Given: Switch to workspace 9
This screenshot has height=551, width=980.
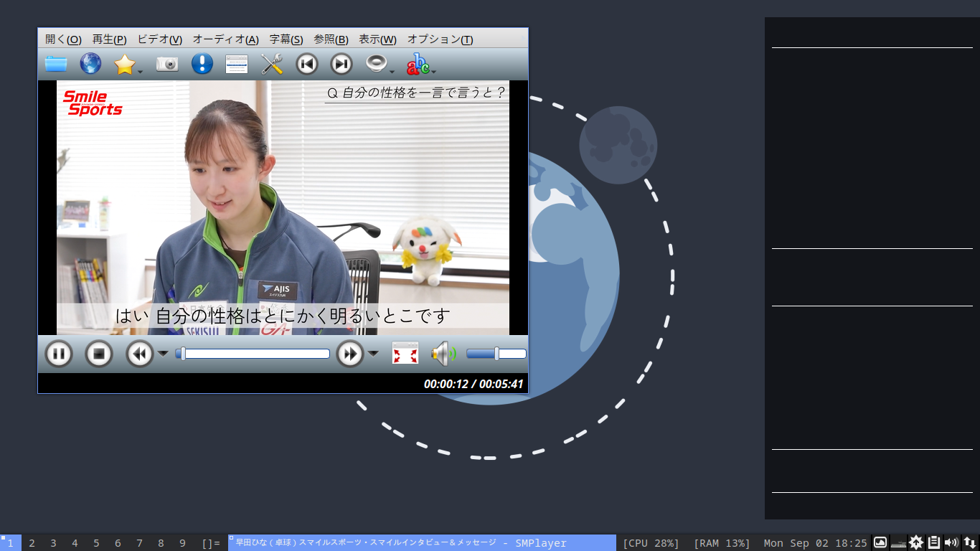Looking at the screenshot, I should pos(183,543).
